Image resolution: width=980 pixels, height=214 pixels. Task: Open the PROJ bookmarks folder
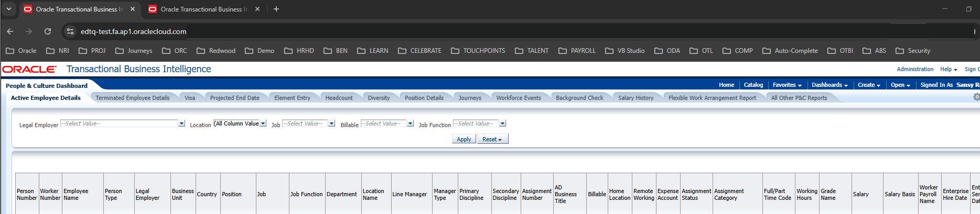[92, 51]
